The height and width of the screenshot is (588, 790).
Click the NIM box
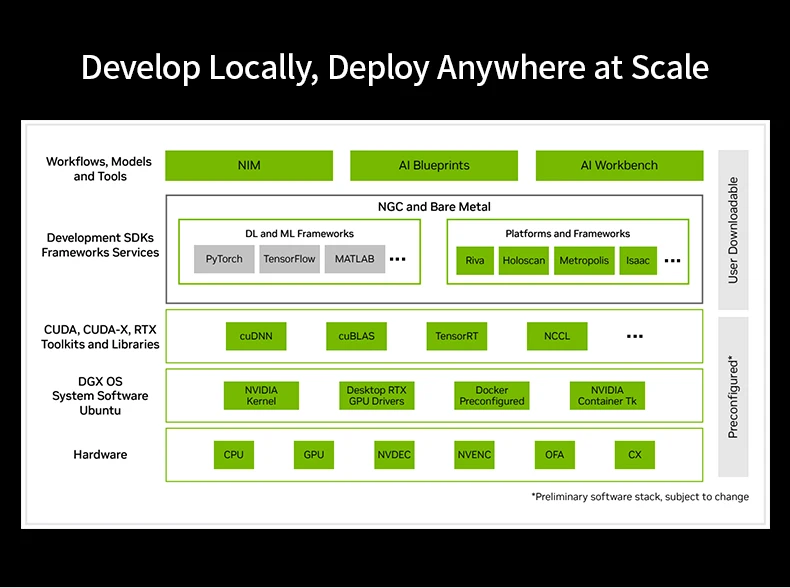[249, 165]
